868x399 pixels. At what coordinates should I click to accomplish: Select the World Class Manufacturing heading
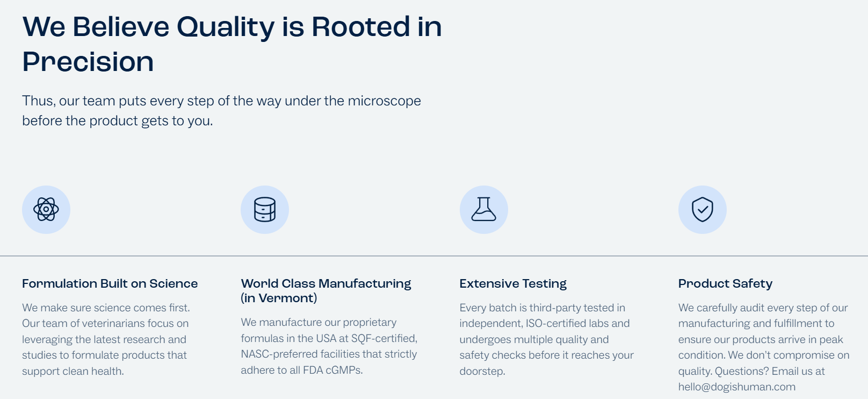pos(326,290)
